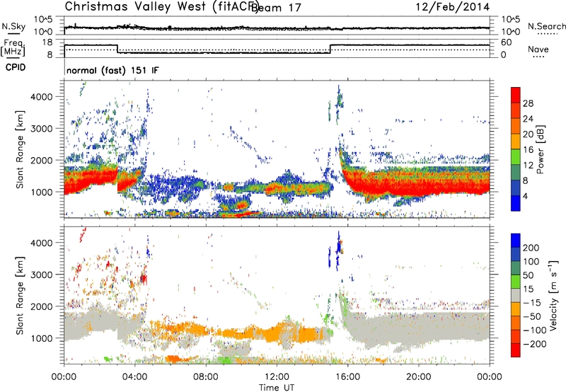Image resolution: width=566 pixels, height=392 pixels.
Task: Click the title 'Christmas Valley West'
Action: (136, 6)
